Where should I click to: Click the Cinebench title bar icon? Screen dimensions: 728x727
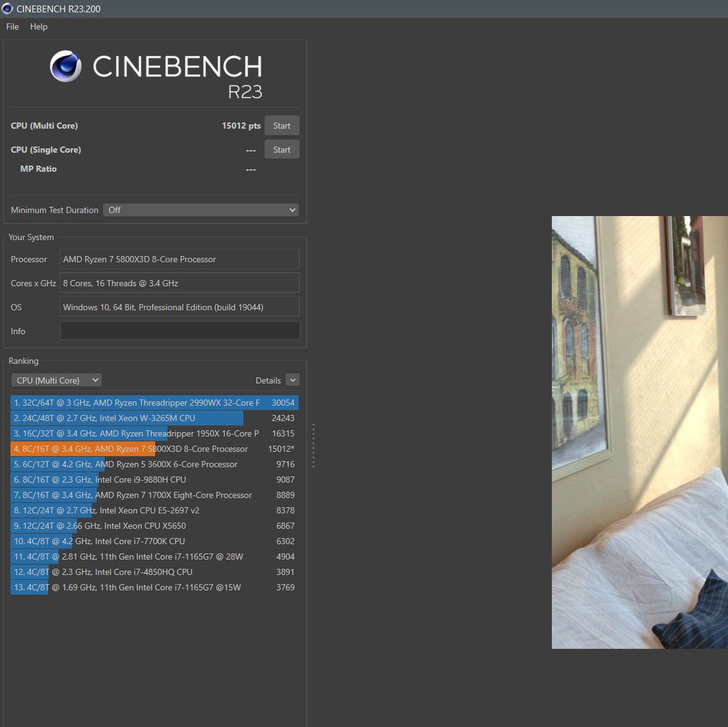coord(7,9)
